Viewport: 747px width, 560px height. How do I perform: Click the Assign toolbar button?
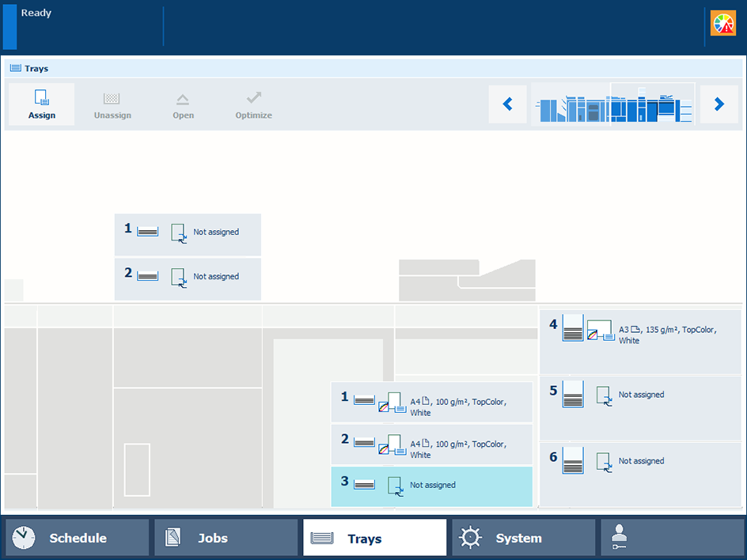pyautogui.click(x=42, y=104)
